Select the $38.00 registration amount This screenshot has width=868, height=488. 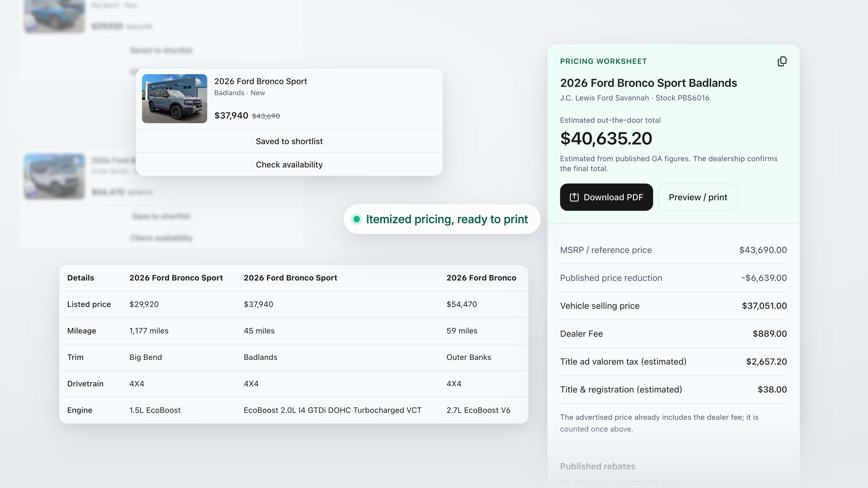click(772, 390)
